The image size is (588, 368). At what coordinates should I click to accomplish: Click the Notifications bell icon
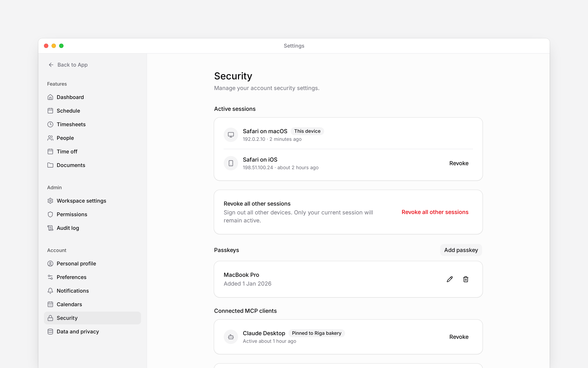pos(50,291)
